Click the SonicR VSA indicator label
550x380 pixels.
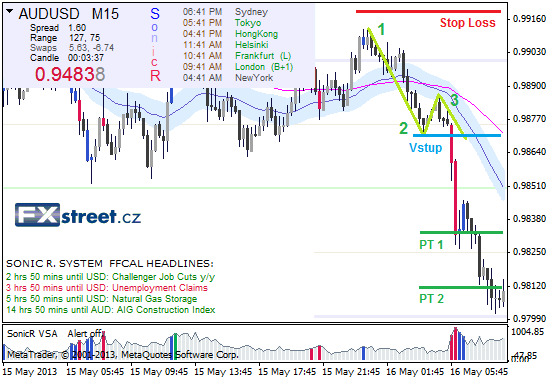pos(32,333)
